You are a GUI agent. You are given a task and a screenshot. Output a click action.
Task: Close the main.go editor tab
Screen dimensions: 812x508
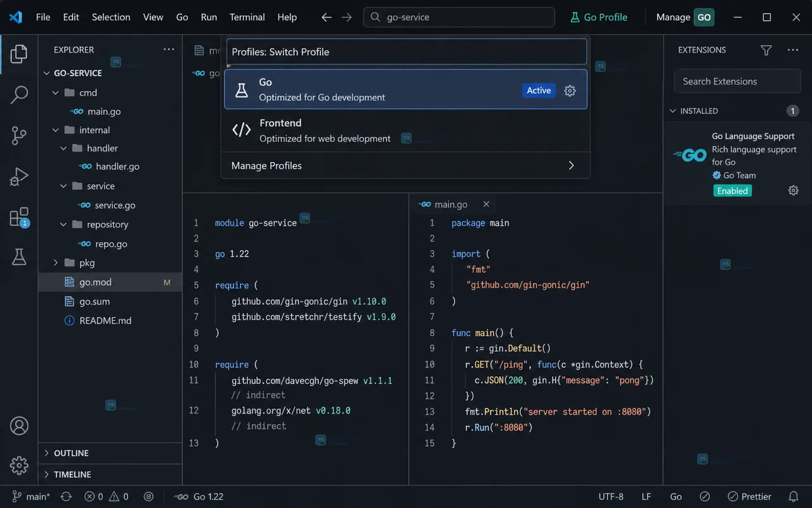(x=486, y=204)
